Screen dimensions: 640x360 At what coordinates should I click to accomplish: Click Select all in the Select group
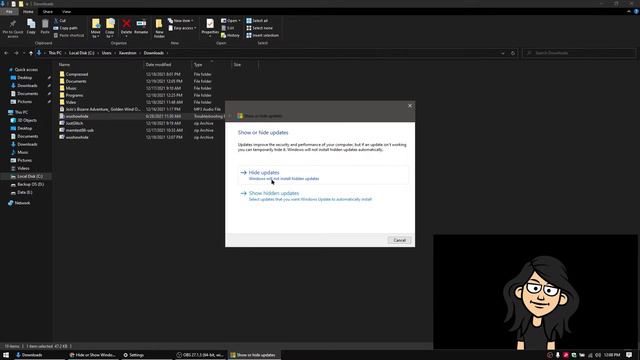pos(257,20)
